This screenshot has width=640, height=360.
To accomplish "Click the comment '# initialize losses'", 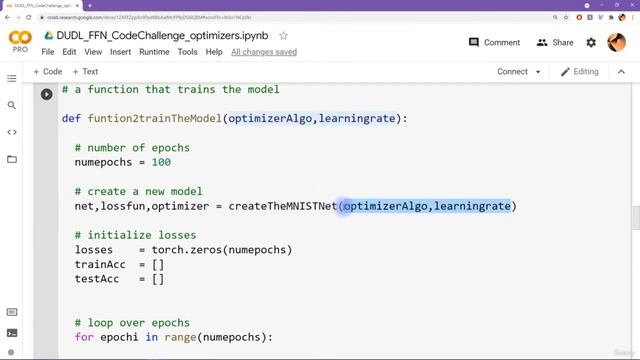I will [136, 236].
